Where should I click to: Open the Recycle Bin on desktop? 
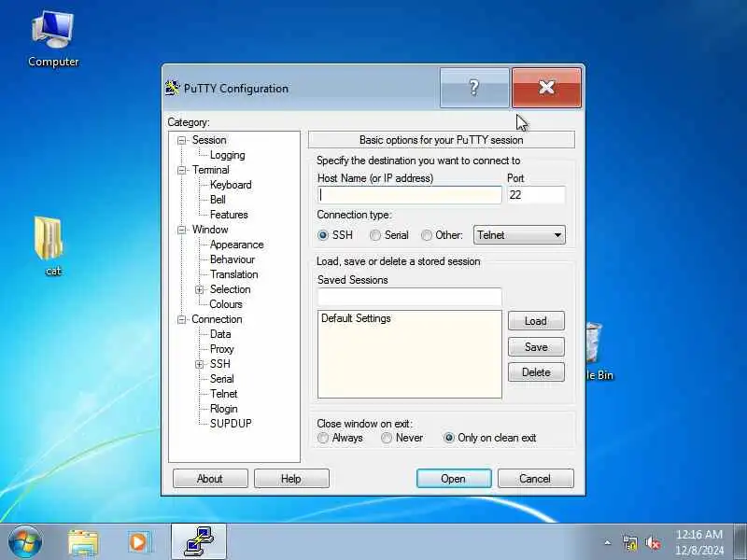coord(599,352)
